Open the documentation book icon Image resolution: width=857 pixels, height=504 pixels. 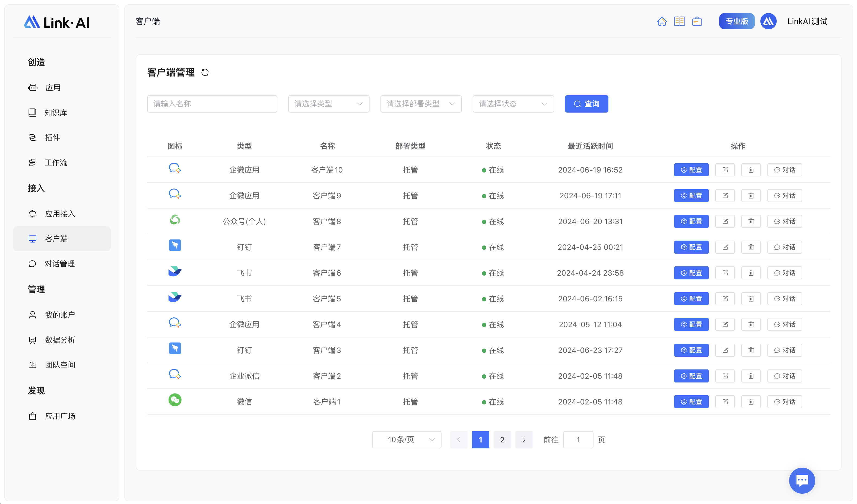679,21
